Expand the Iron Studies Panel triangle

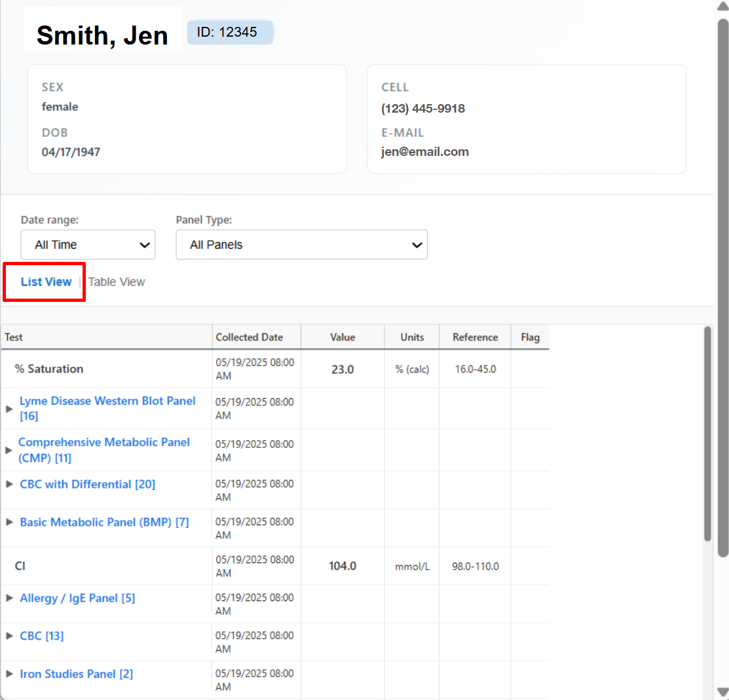(x=9, y=674)
